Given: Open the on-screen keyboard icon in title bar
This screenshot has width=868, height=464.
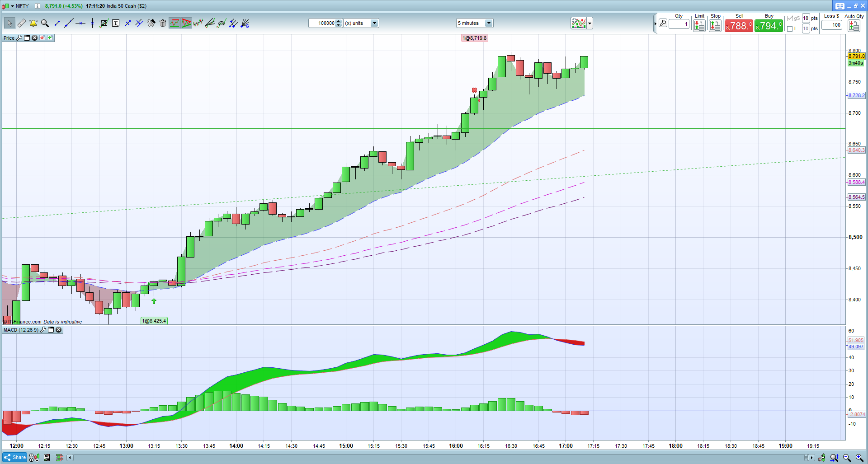Looking at the screenshot, I should click(x=840, y=6).
